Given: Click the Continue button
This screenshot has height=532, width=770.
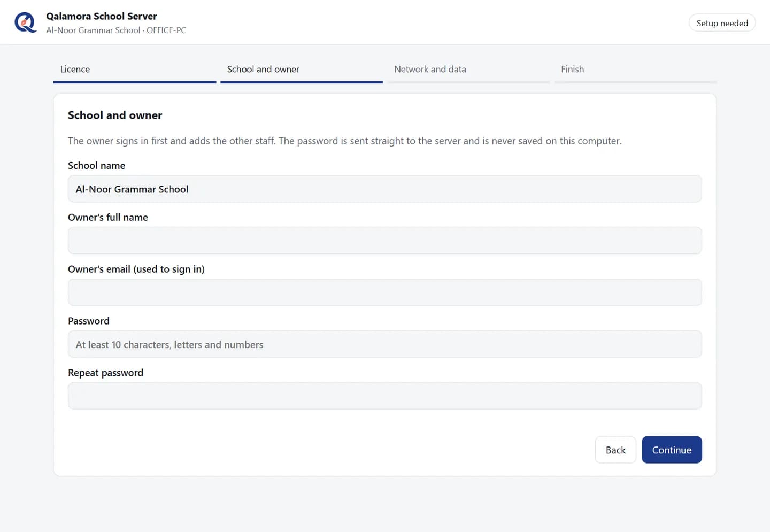Looking at the screenshot, I should pos(672,450).
